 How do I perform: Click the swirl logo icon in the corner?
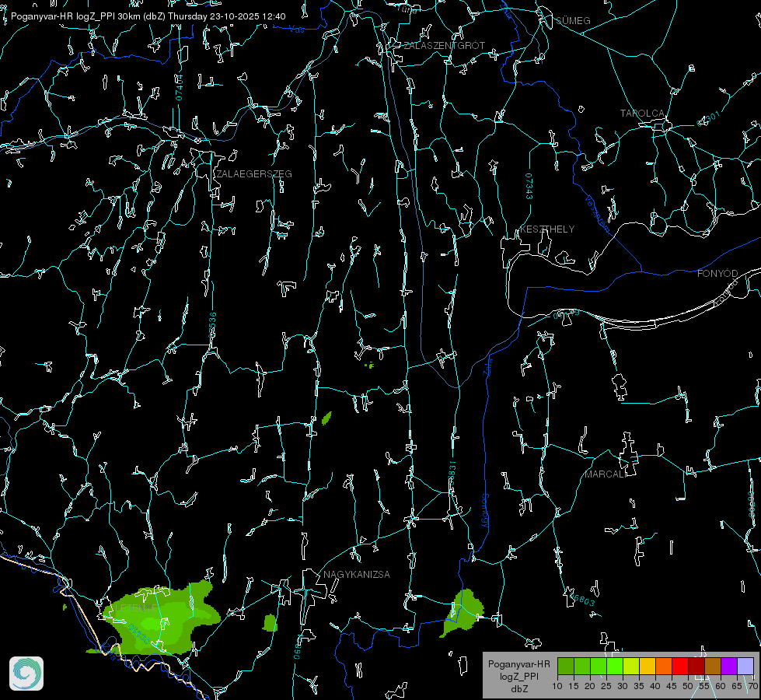pos(26,674)
